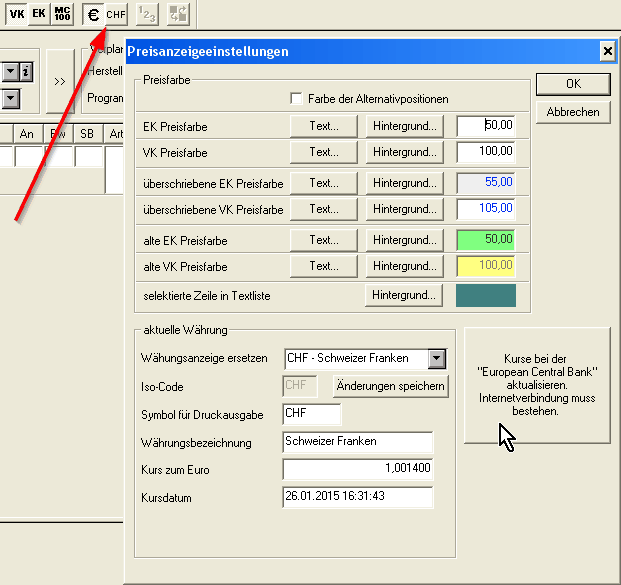Click 'Änderungen speichern' button

390,386
